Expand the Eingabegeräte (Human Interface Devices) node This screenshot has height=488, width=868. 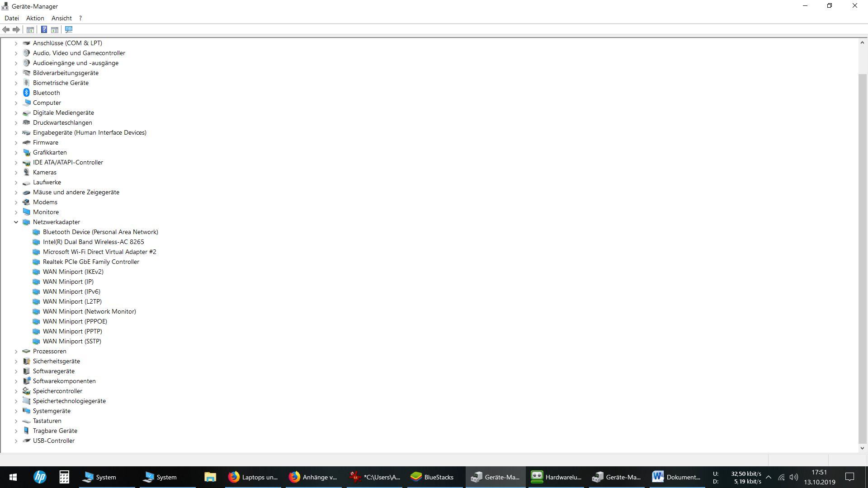click(x=16, y=132)
